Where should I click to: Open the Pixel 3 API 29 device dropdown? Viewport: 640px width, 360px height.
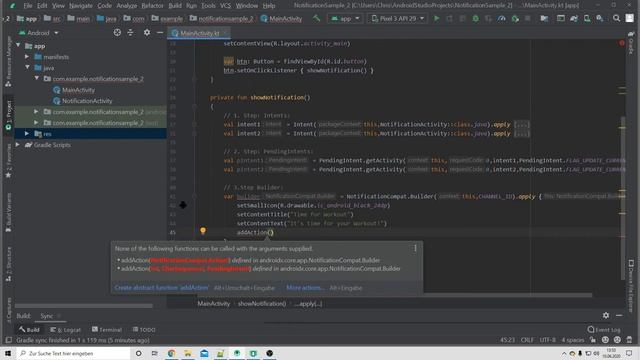tap(398, 18)
